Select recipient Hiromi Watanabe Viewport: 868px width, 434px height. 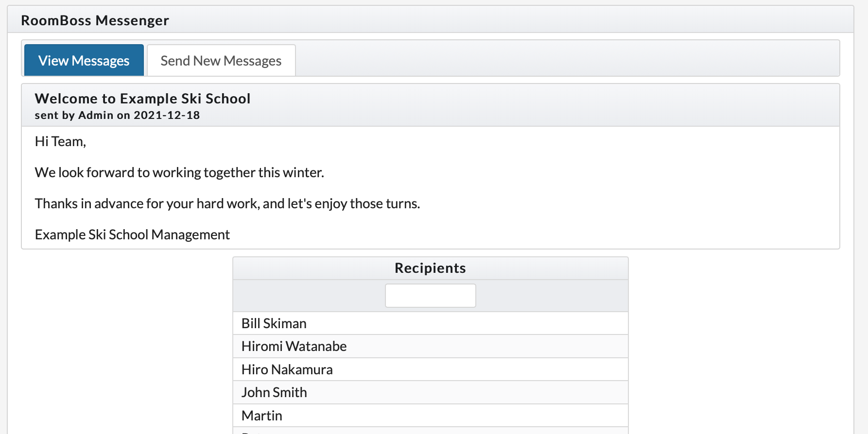294,346
